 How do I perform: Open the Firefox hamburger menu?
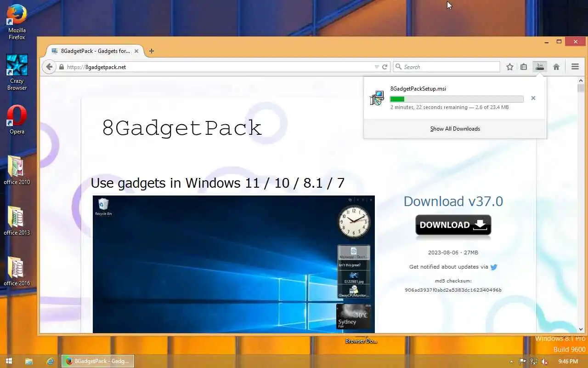pyautogui.click(x=575, y=67)
